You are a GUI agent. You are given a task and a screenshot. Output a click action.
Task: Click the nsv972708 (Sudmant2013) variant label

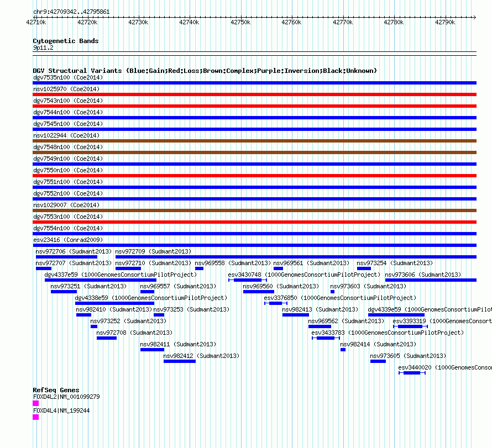134,333
